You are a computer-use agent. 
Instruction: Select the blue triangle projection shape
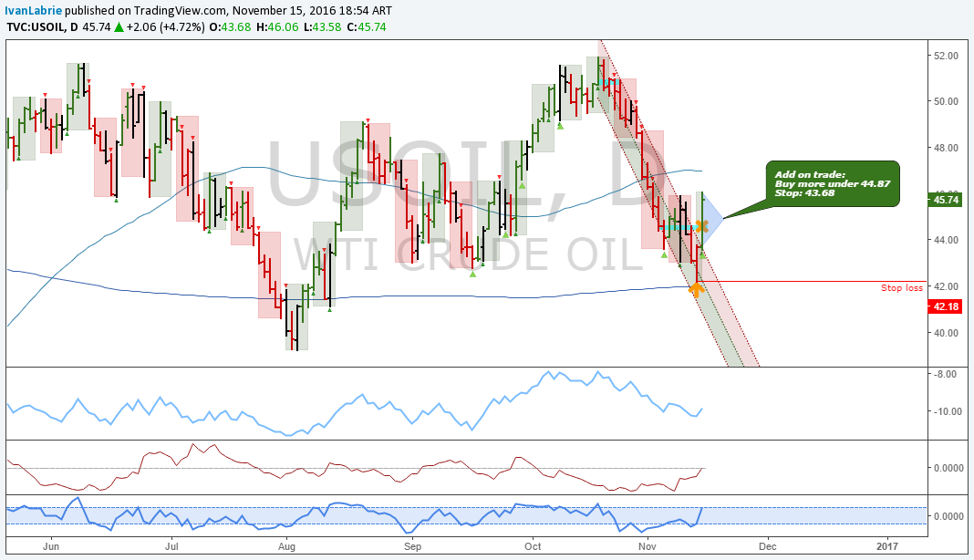[x=713, y=218]
